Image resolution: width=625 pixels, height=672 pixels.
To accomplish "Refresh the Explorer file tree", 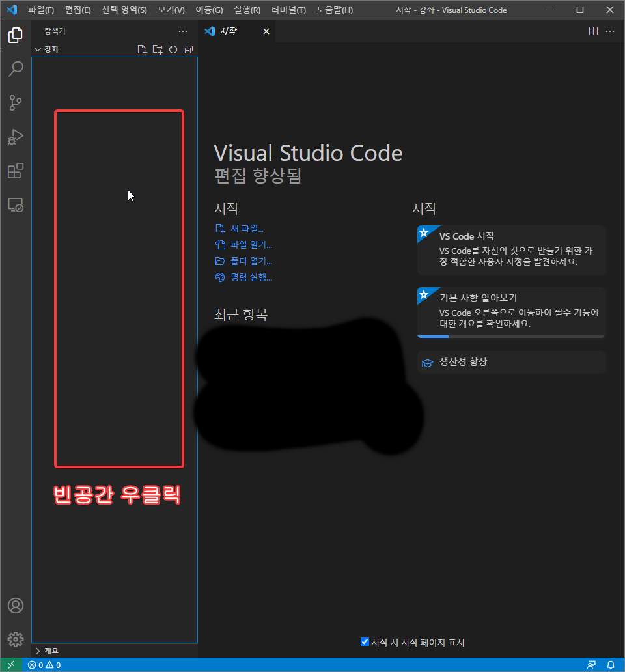I will [x=173, y=49].
